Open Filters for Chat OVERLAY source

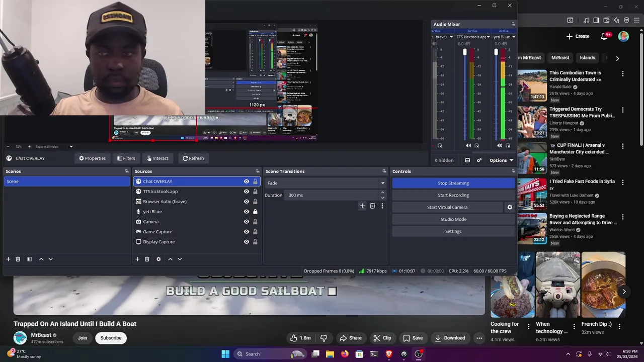pyautogui.click(x=126, y=158)
